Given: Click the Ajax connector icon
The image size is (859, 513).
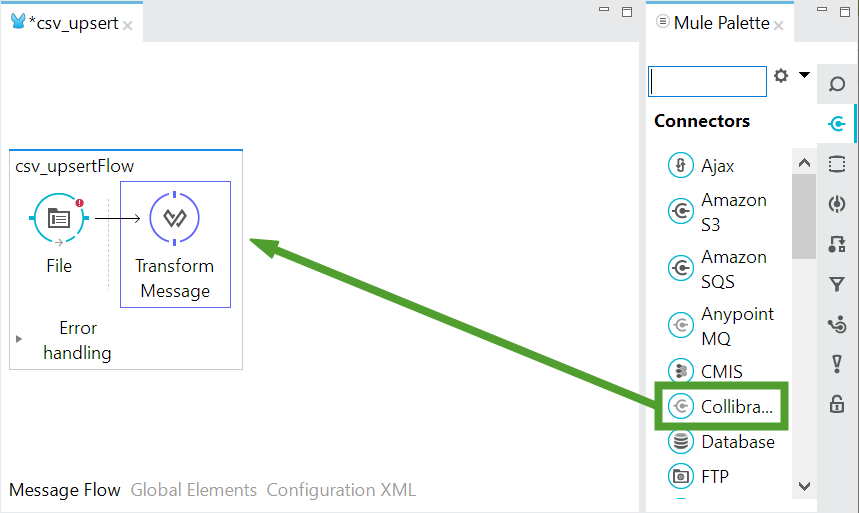Looking at the screenshot, I should 681,165.
